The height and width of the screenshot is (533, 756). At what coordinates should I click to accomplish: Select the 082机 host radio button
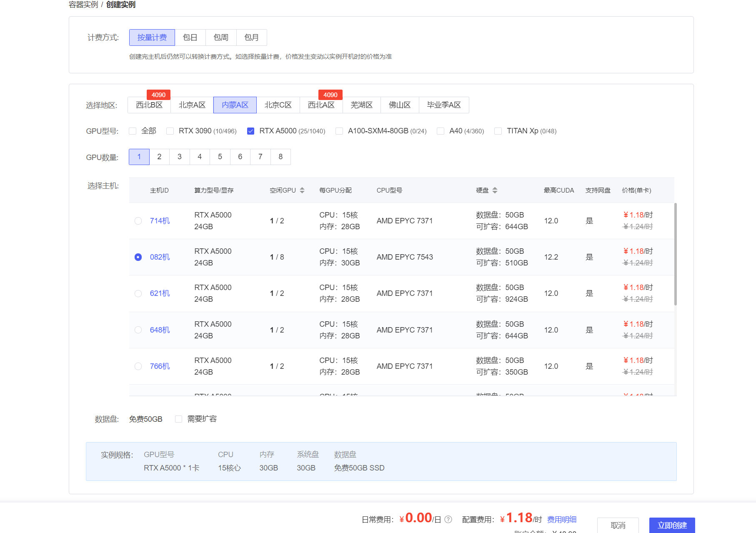click(x=138, y=257)
